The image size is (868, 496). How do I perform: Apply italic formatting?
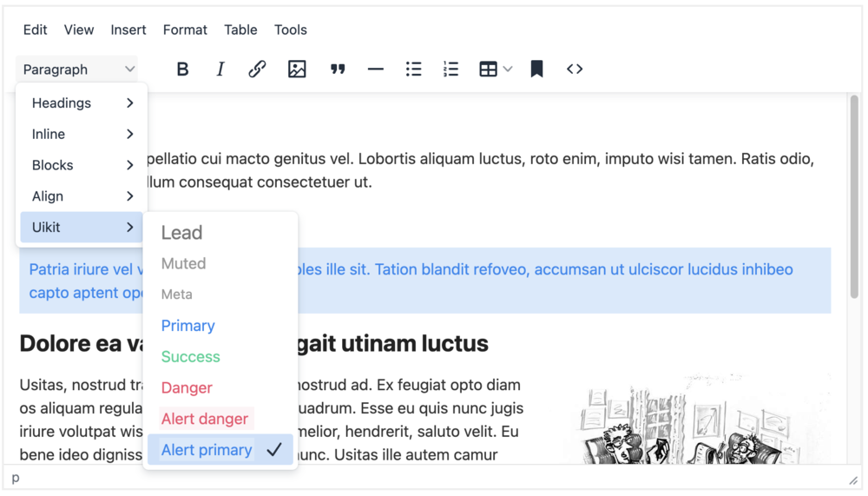click(220, 69)
